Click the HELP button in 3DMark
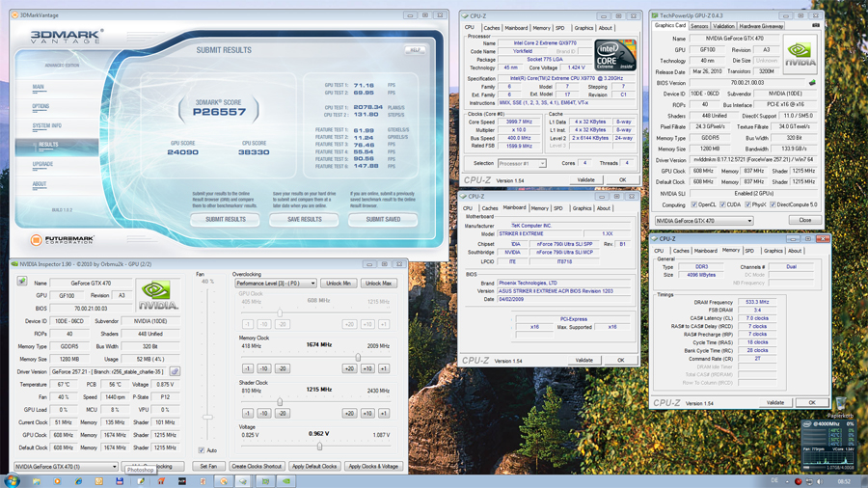Screen dimensions: 868x488 click(415, 50)
